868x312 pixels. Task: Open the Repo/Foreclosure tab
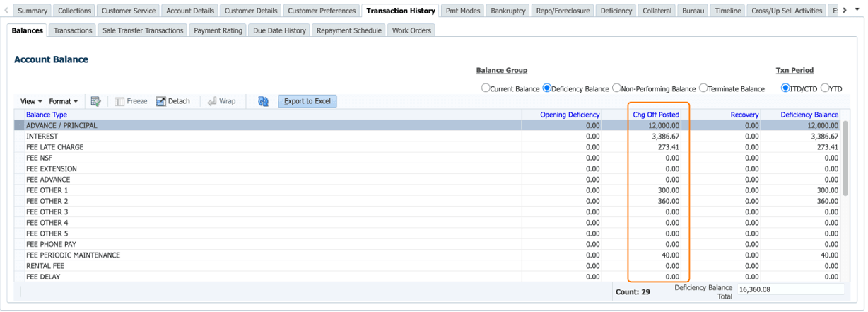(x=563, y=11)
